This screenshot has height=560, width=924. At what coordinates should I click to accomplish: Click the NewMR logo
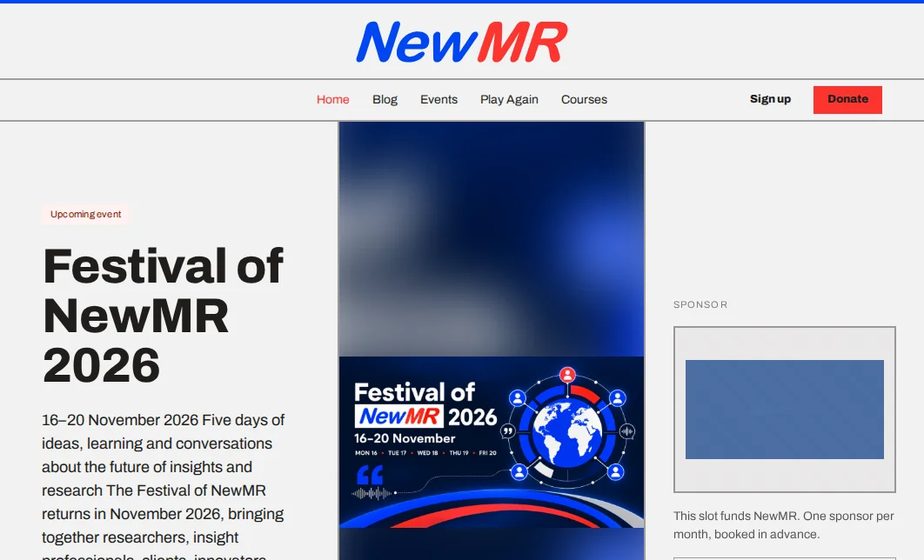point(461,42)
